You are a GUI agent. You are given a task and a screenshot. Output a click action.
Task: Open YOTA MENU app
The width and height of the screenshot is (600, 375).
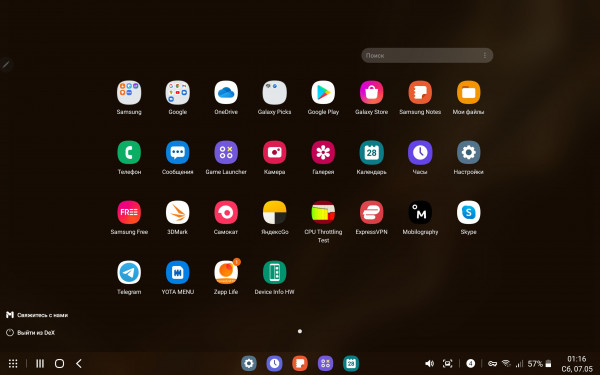(x=178, y=272)
